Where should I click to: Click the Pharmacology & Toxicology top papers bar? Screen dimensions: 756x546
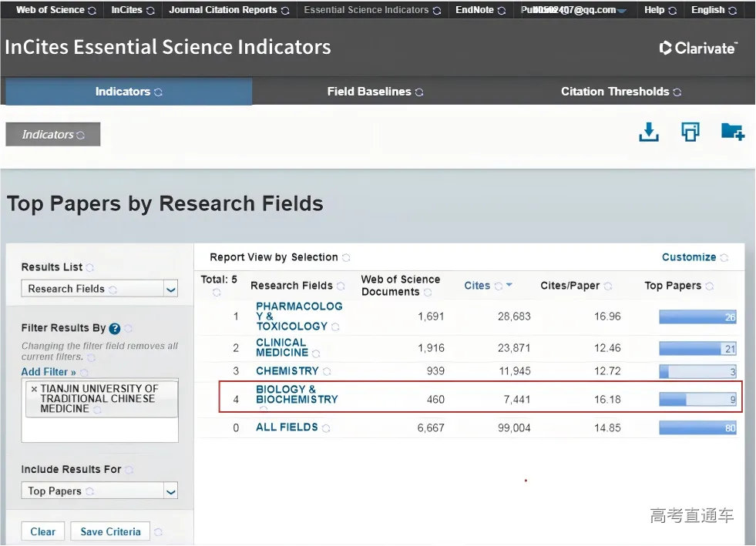[697, 317]
